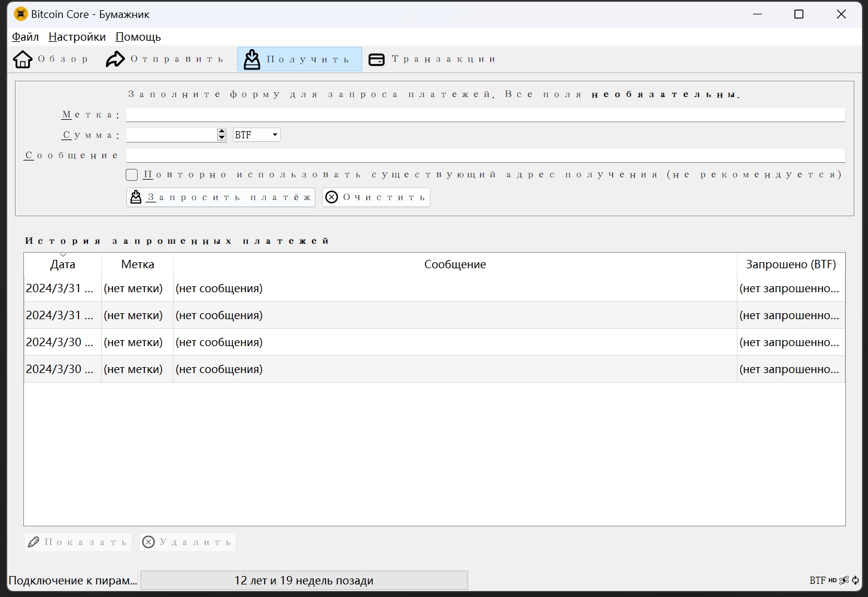Click the HD wallet indicator icon
Viewport: 868px width, 597px height.
tap(833, 580)
